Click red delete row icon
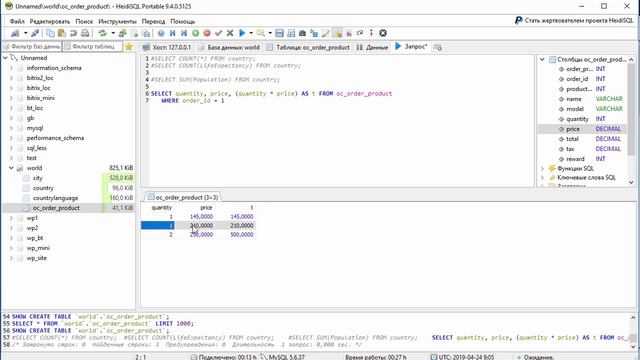Screen dimensions: 640x360 [x=207, y=33]
